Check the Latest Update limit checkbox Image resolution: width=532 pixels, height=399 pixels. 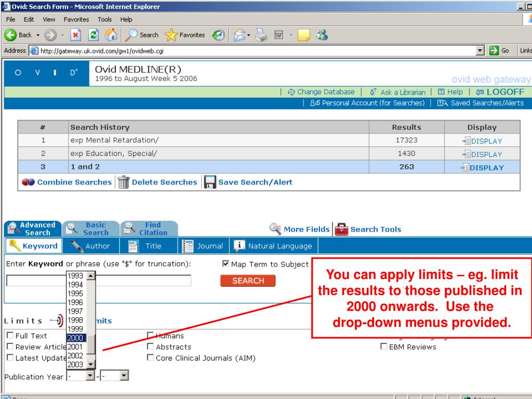tap(10, 357)
